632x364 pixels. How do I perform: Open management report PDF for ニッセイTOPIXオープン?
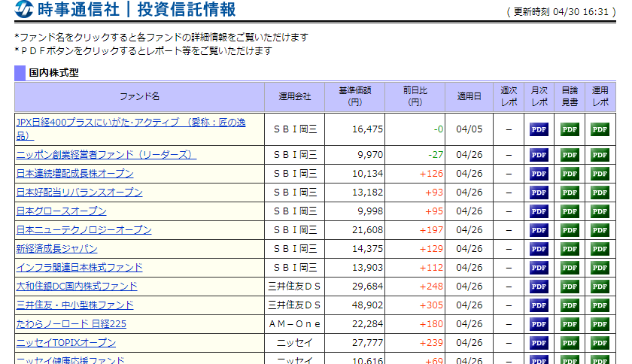point(600,343)
